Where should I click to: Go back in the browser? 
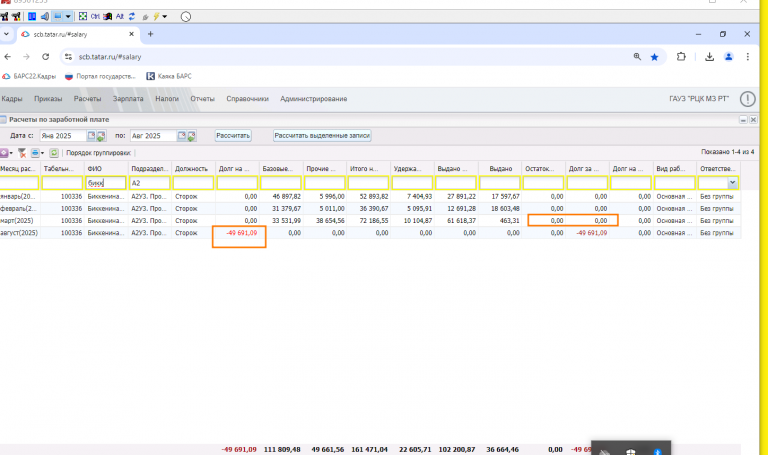coord(7,57)
